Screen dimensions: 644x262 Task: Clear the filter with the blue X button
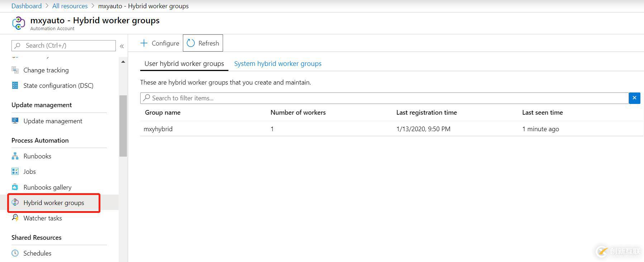634,98
